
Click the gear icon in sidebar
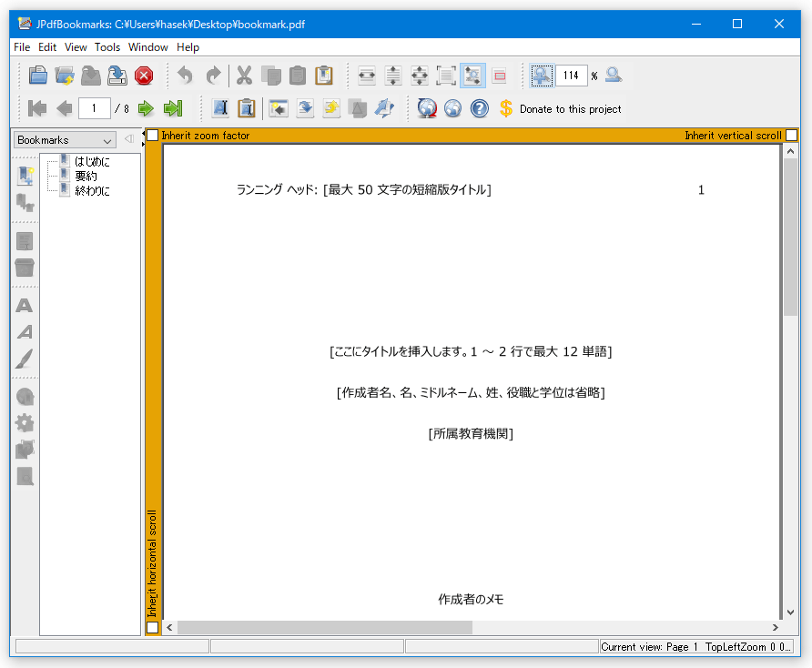(25, 423)
